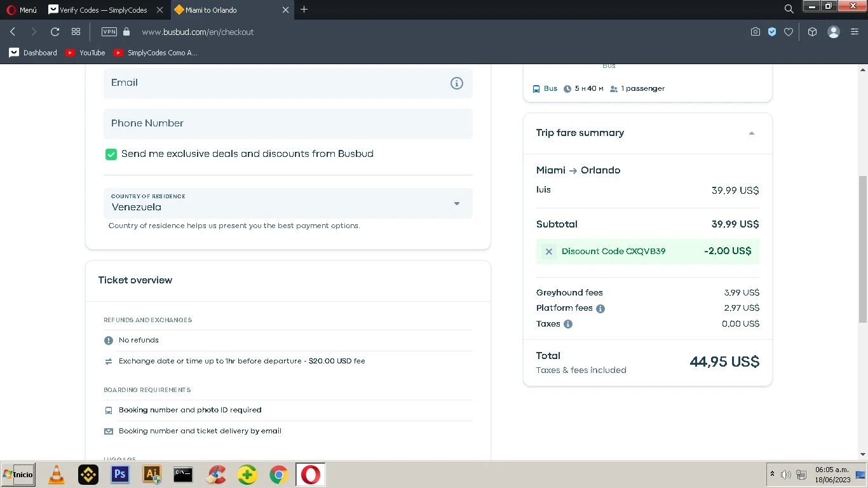The image size is (868, 488).
Task: Click the site security padlock icon
Action: 126,32
